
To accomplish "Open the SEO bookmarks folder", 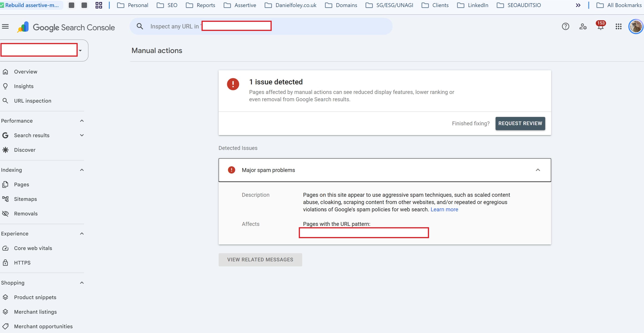I will pyautogui.click(x=167, y=5).
